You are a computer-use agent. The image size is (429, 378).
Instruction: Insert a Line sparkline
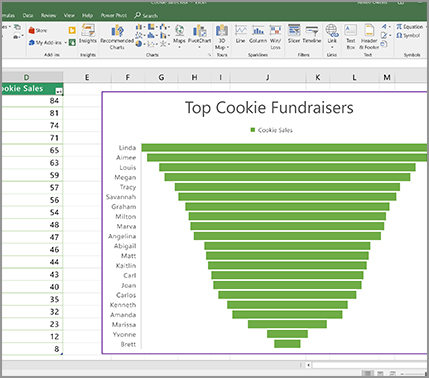coord(240,34)
